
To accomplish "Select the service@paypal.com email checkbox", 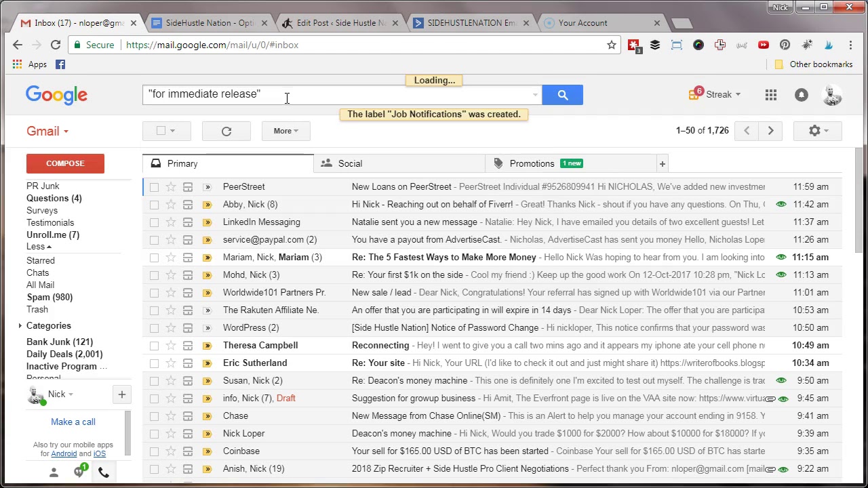I will (154, 240).
